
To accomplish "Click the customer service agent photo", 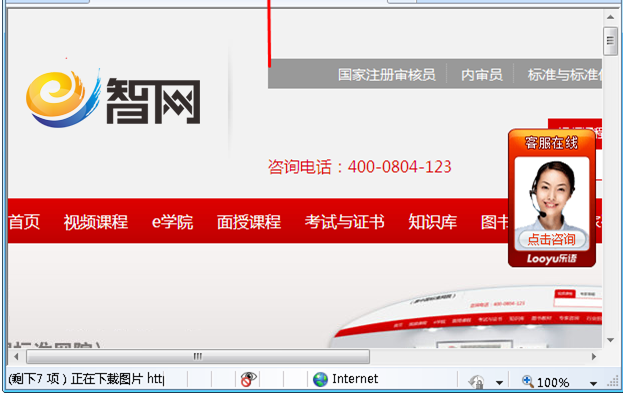I will (x=551, y=195).
